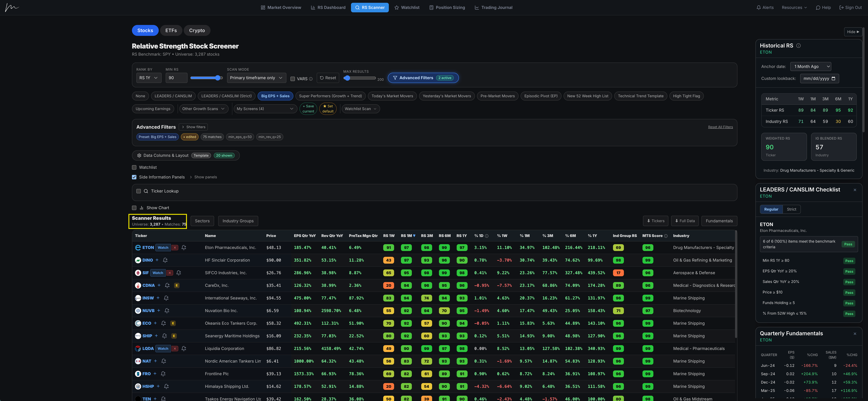This screenshot has height=401, width=868.
Task: Switch to the ETFs tab
Action: point(171,31)
